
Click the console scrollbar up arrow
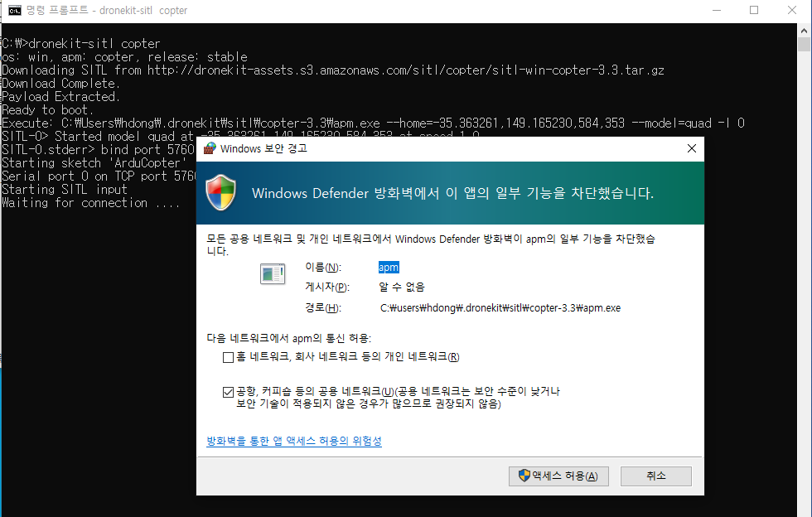coord(804,31)
